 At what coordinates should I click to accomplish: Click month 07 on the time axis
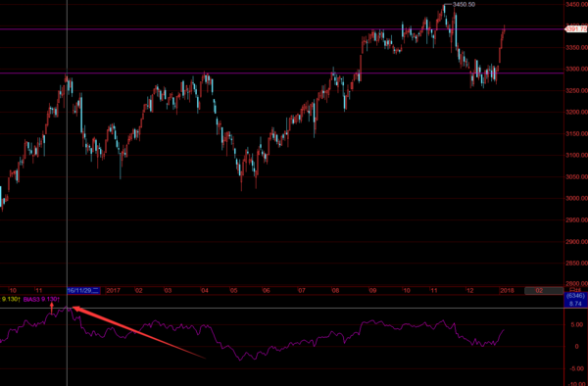(x=302, y=290)
